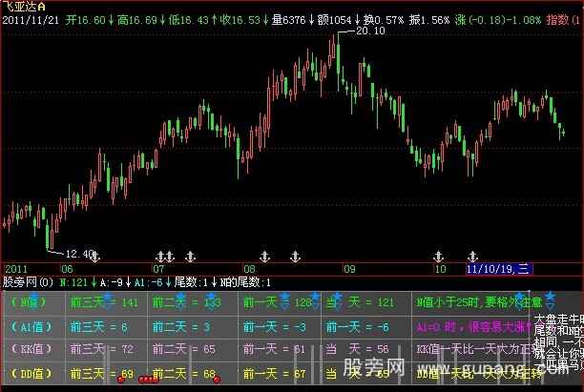Click the amplitude value 振1.56%
The image size is (584, 392).
point(429,20)
